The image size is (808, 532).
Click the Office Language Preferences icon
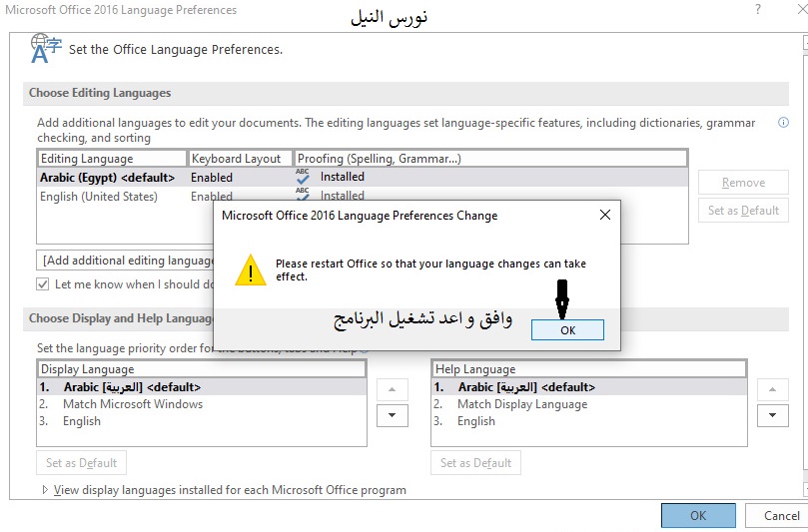click(x=44, y=48)
